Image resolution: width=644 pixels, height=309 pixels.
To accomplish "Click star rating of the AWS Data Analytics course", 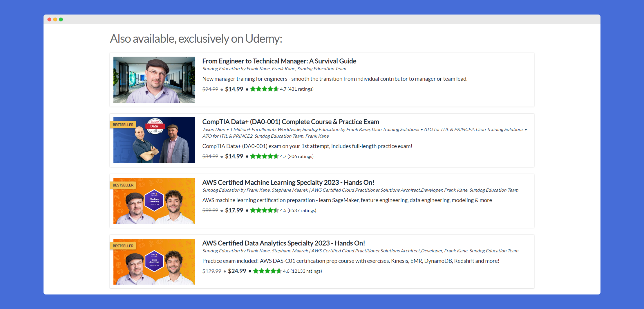I will click(267, 271).
